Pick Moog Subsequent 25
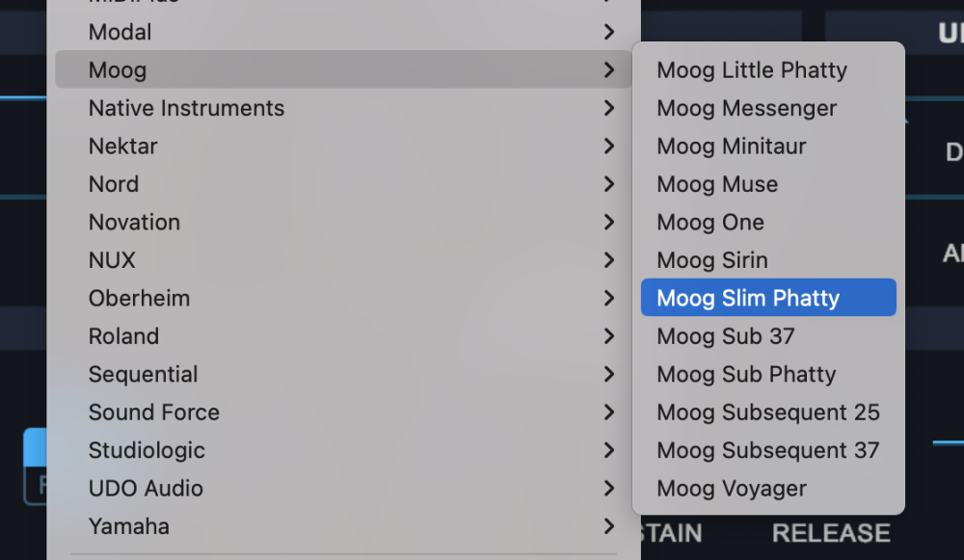The image size is (964, 560). 767,413
